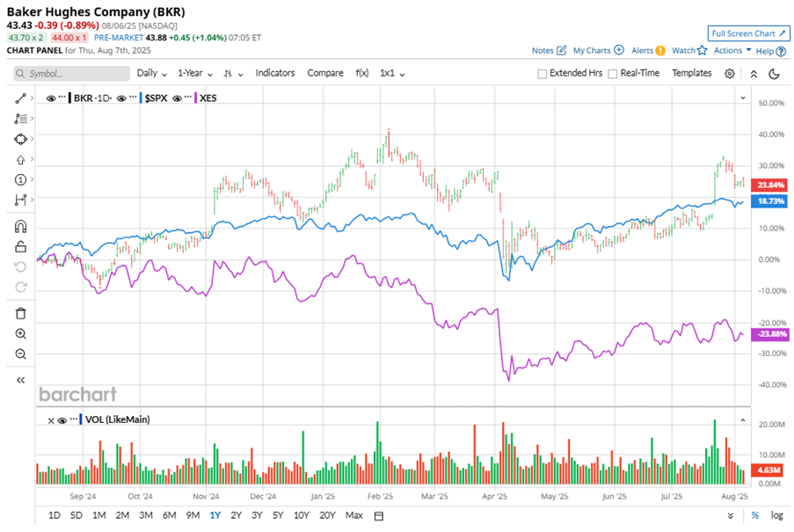The height and width of the screenshot is (532, 794).
Task: Select the trend line drawing tool
Action: (x=20, y=98)
